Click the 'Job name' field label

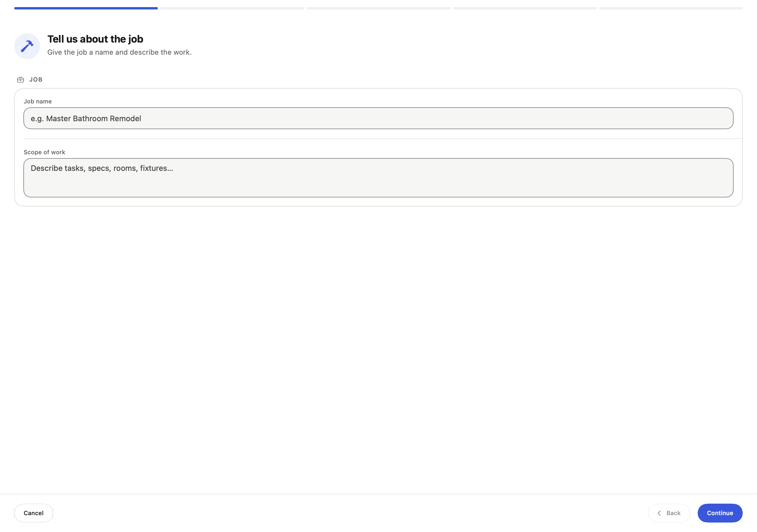coord(38,101)
